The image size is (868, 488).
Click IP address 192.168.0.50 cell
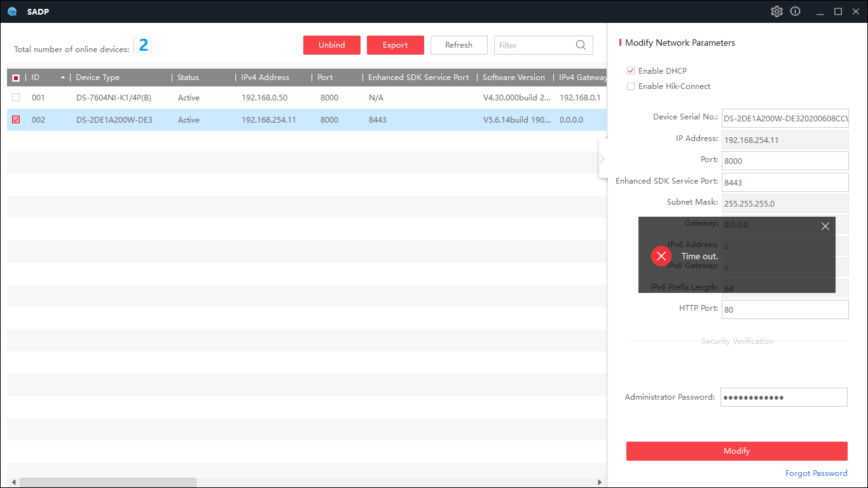265,98
